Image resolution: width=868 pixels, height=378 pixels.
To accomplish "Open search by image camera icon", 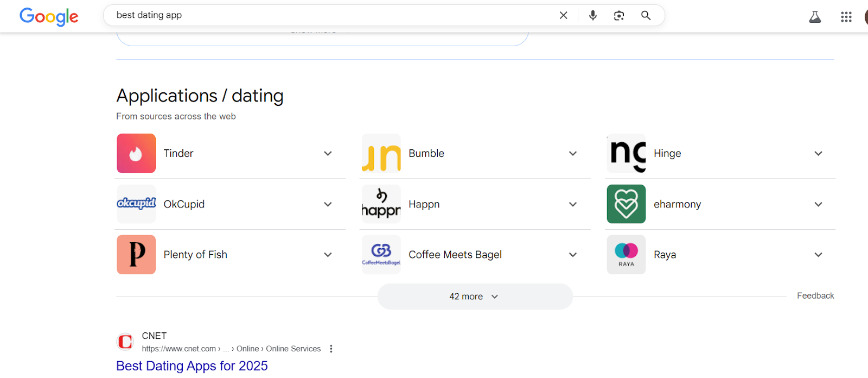I will click(619, 15).
